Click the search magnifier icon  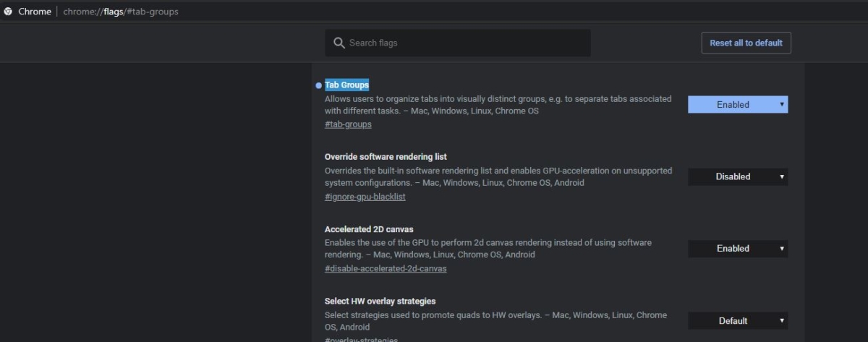[339, 43]
